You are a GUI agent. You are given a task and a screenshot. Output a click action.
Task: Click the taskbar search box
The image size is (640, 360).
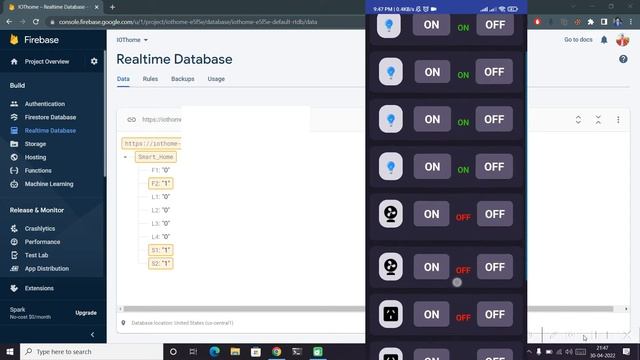(x=91, y=351)
